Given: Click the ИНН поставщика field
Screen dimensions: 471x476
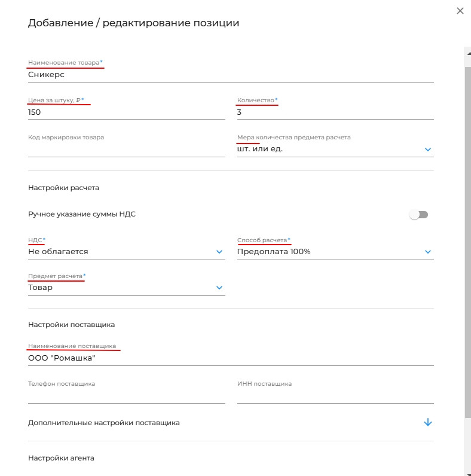Looking at the screenshot, I should [x=335, y=396].
